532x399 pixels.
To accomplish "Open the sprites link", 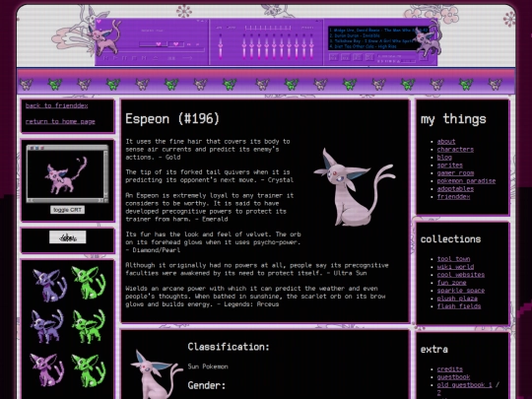I will pos(450,166).
